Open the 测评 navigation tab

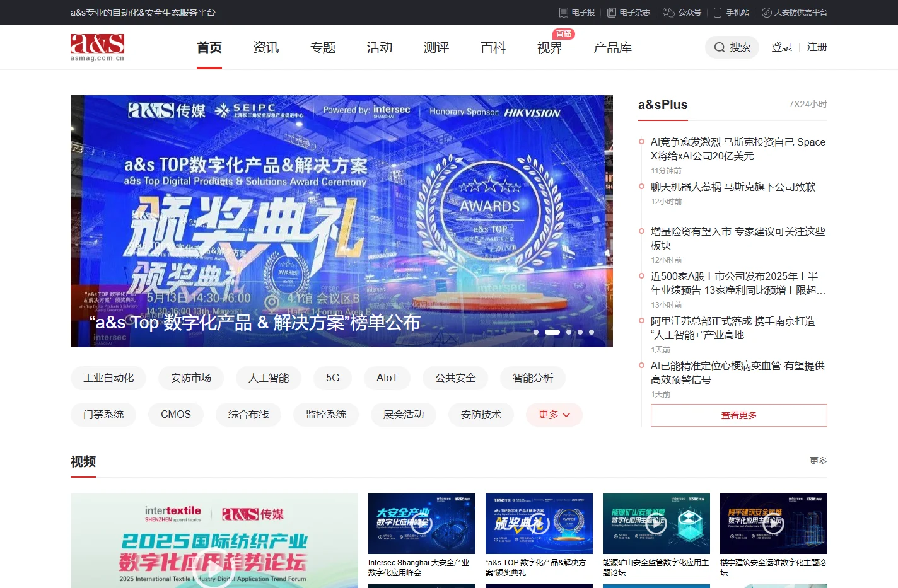coord(436,47)
